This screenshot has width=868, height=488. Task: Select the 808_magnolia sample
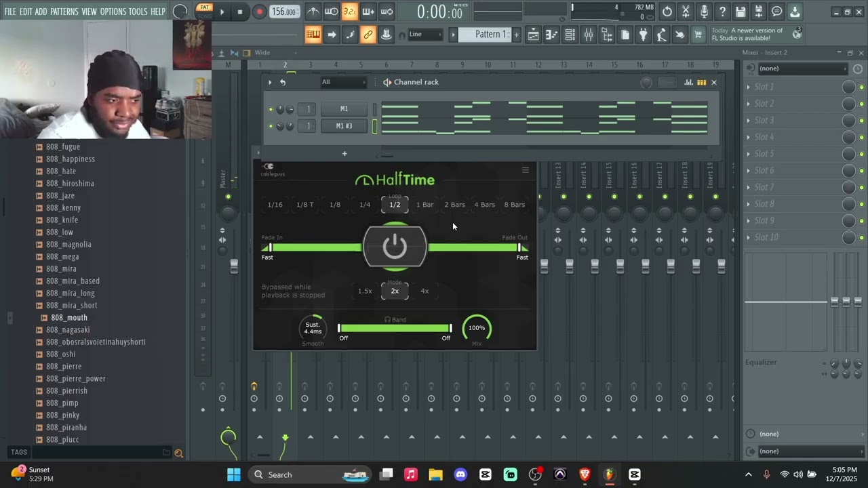(68, 245)
